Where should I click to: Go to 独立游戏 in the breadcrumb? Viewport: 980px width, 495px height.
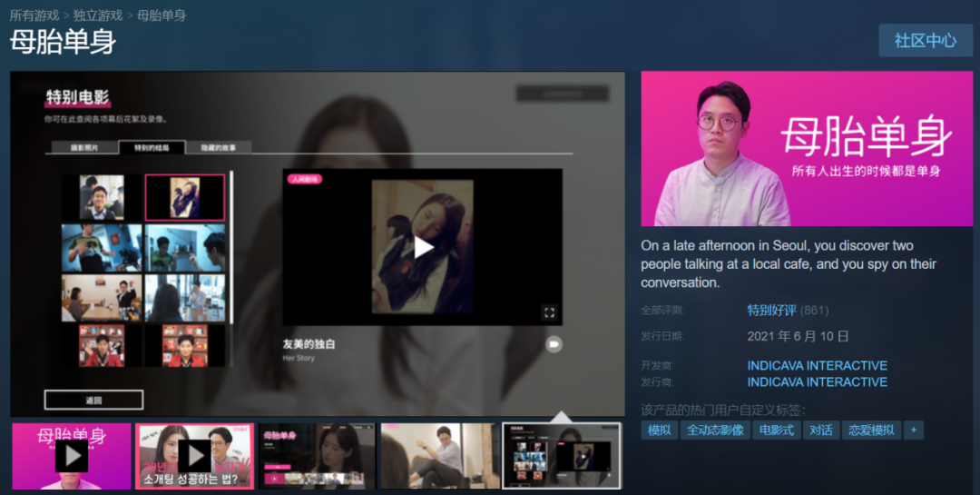(97, 15)
